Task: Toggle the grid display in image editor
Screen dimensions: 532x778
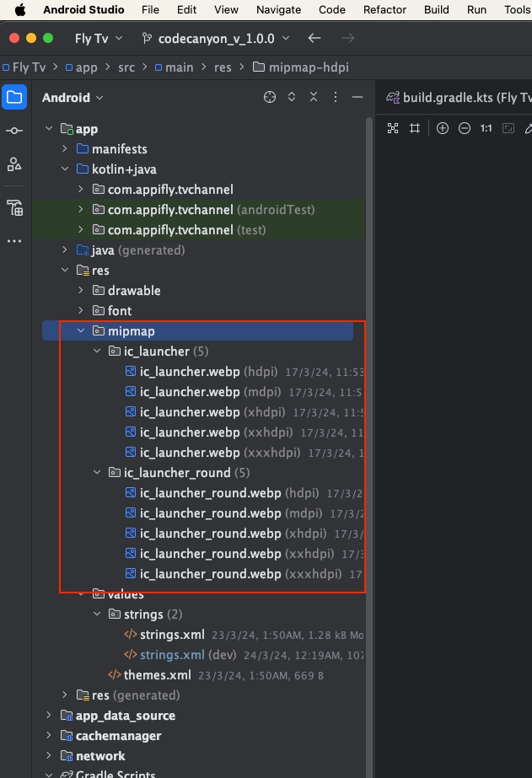Action: pyautogui.click(x=415, y=128)
